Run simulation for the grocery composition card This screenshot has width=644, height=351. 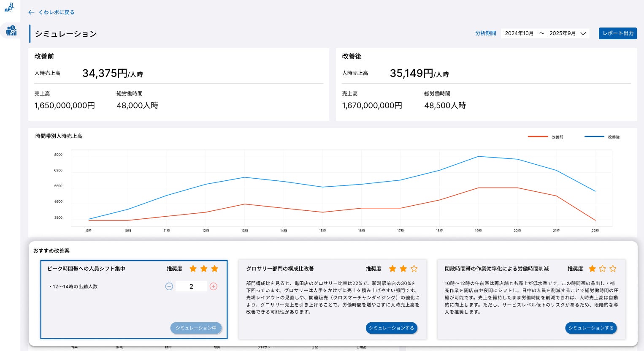click(391, 328)
